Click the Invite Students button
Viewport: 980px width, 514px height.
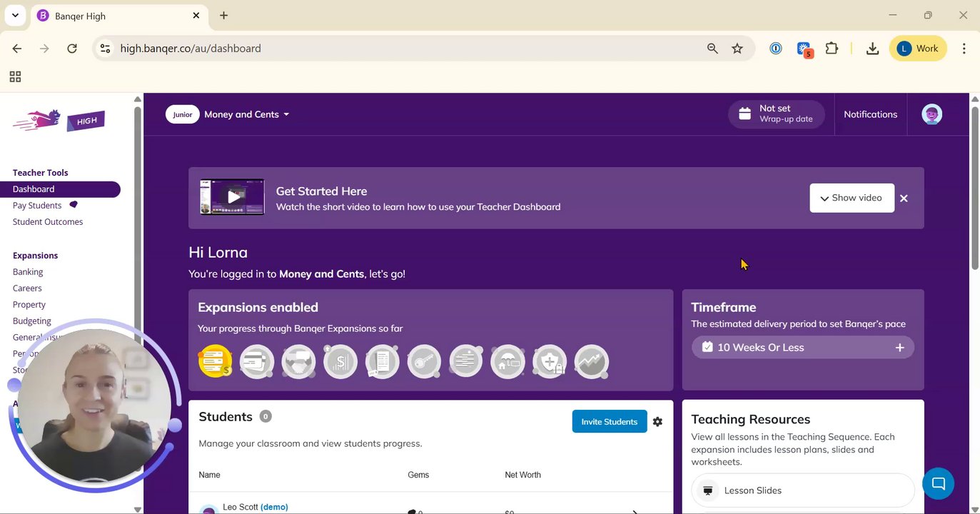click(x=609, y=422)
